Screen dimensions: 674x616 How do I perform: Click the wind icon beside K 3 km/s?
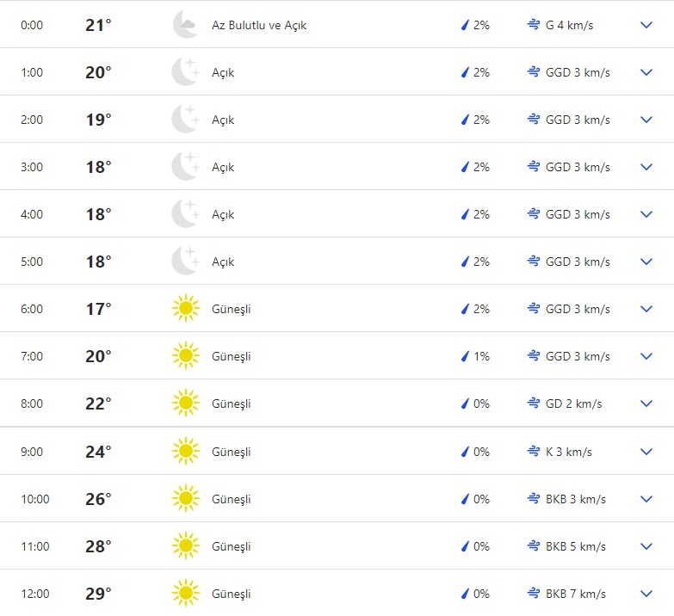click(x=534, y=452)
